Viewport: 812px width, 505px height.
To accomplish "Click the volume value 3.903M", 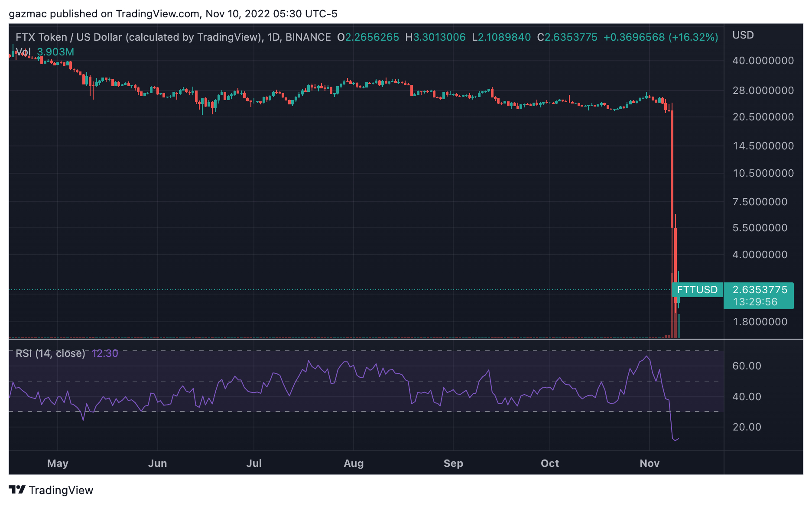I will (x=55, y=52).
